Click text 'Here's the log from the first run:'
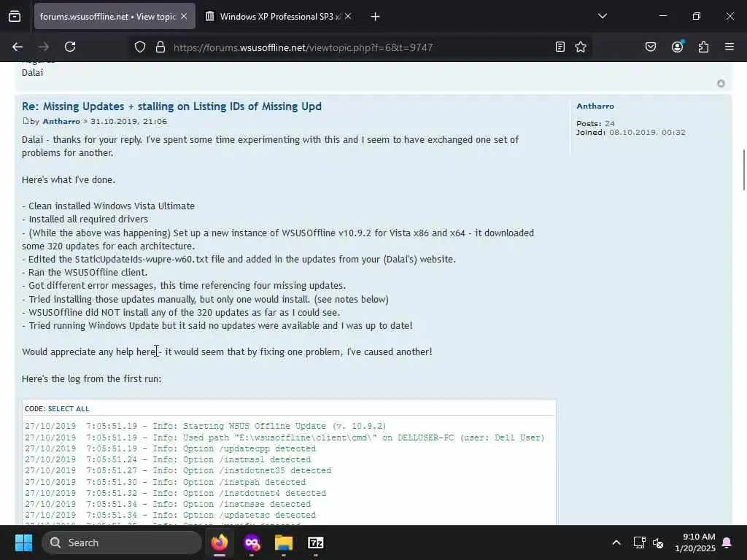The height and width of the screenshot is (560, 747). click(x=91, y=379)
